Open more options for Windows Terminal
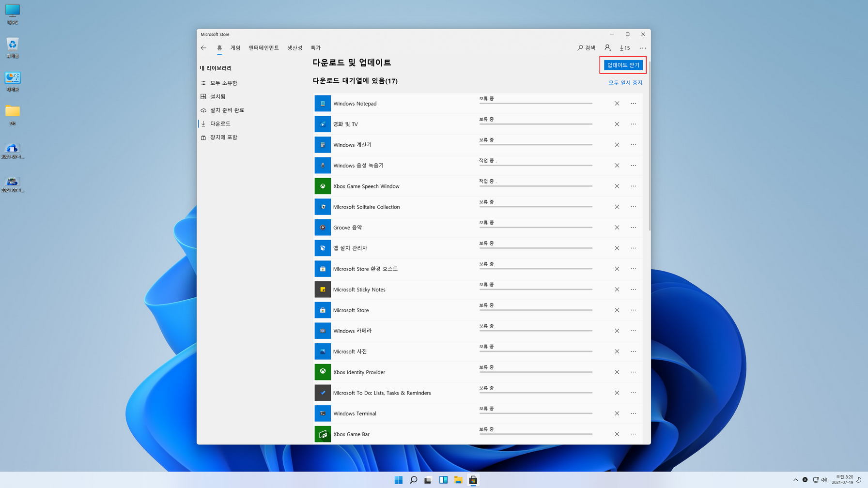Screen dimensions: 868x488 [x=634, y=413]
